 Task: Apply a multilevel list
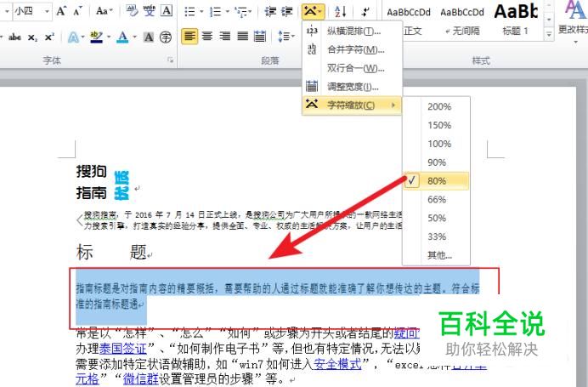[x=240, y=12]
